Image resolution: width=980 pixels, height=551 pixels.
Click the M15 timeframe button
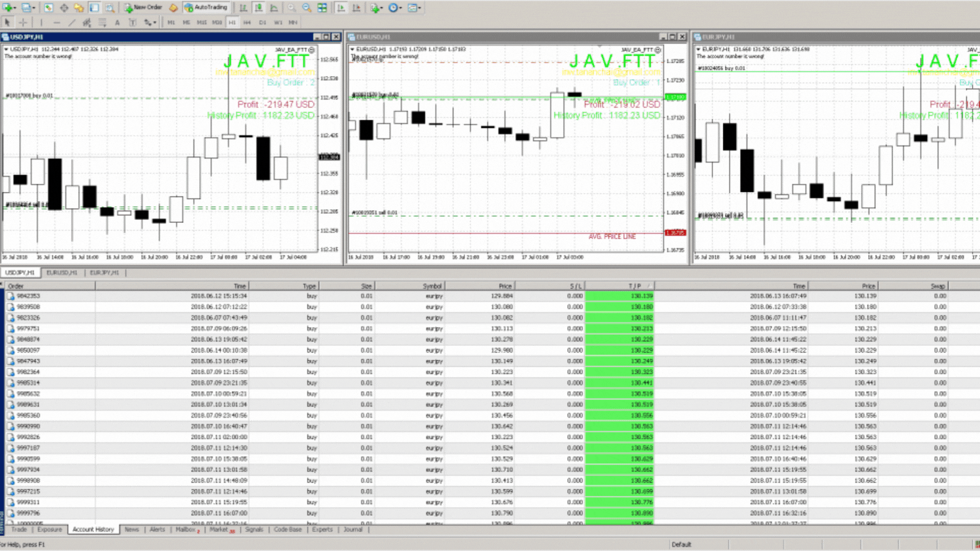pos(201,22)
